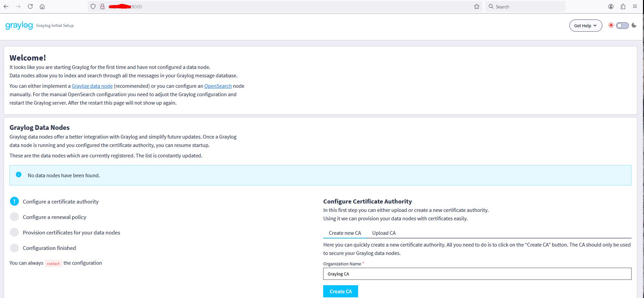This screenshot has width=644, height=298.
Task: Click the Provision certificates step circle
Action: (14, 232)
